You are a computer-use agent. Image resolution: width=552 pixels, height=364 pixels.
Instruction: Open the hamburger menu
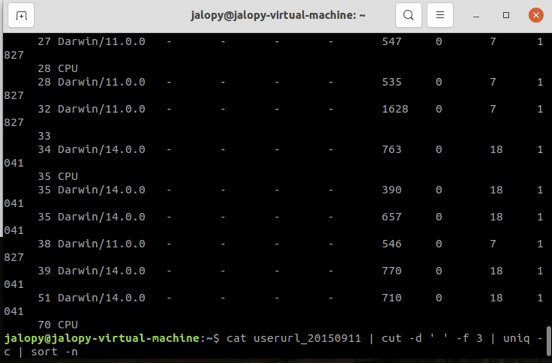click(x=440, y=15)
